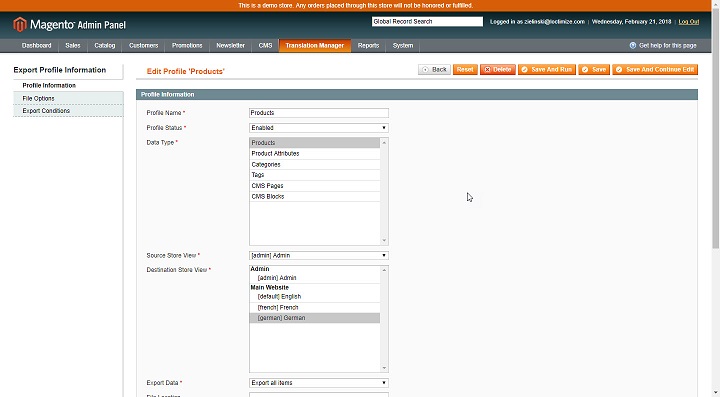This screenshot has width=720, height=397.
Task: Click Data Type list scroll down arrow
Action: click(x=384, y=240)
